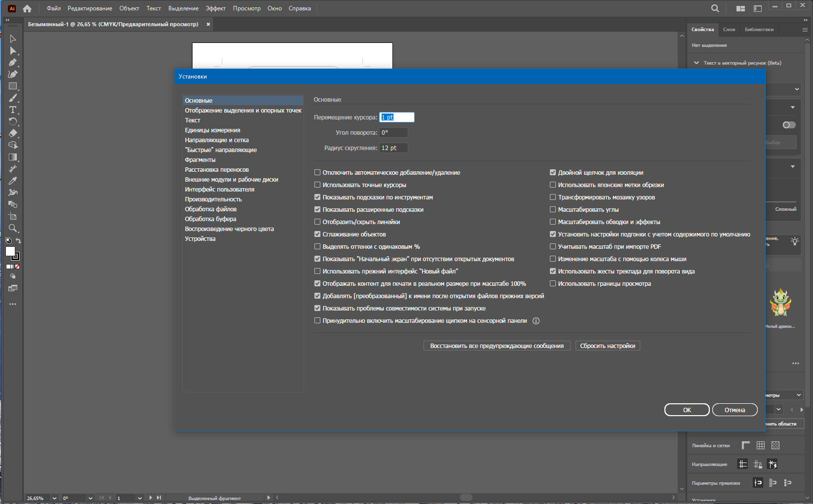Open the Arrange Documents icon
Viewport: 813px width, 504px height.
740,8
